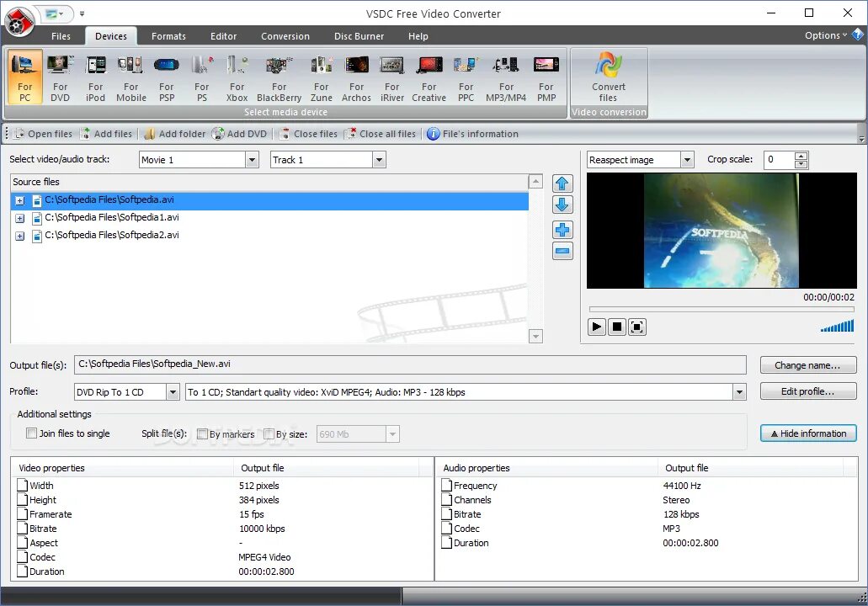Open the Add DVD toolbar icon
This screenshot has width=868, height=606.
tap(240, 133)
